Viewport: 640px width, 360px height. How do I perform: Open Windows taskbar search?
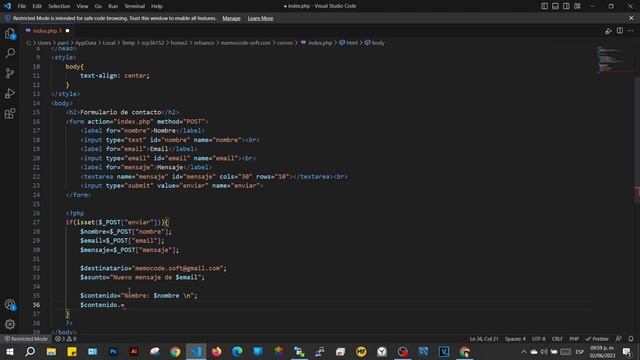click(x=30, y=351)
